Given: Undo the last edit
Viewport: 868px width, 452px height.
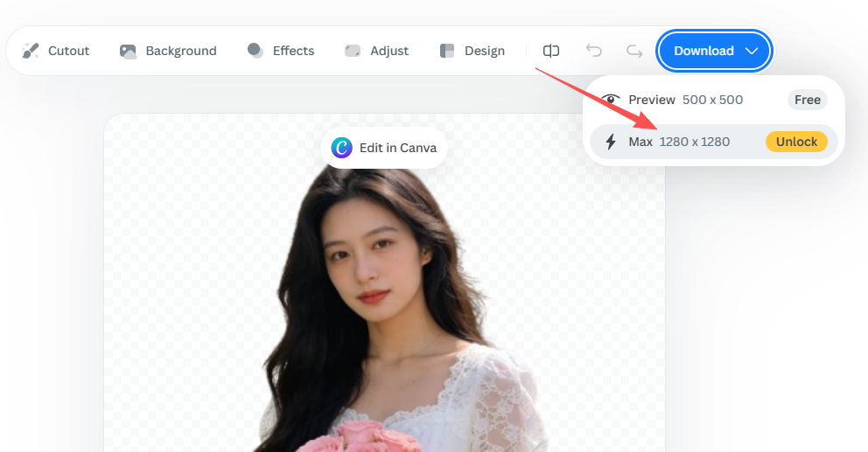Looking at the screenshot, I should tap(594, 51).
